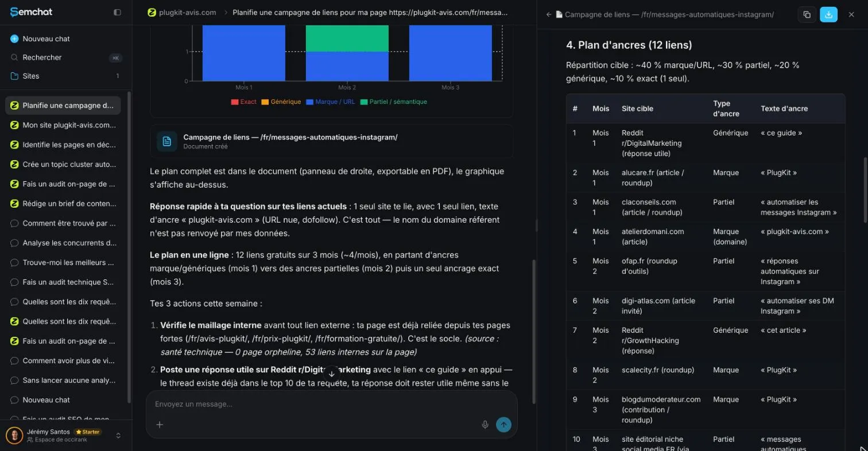Select chat "Crée un topic cluster auto..."
This screenshot has height=451, width=868.
(63, 164)
